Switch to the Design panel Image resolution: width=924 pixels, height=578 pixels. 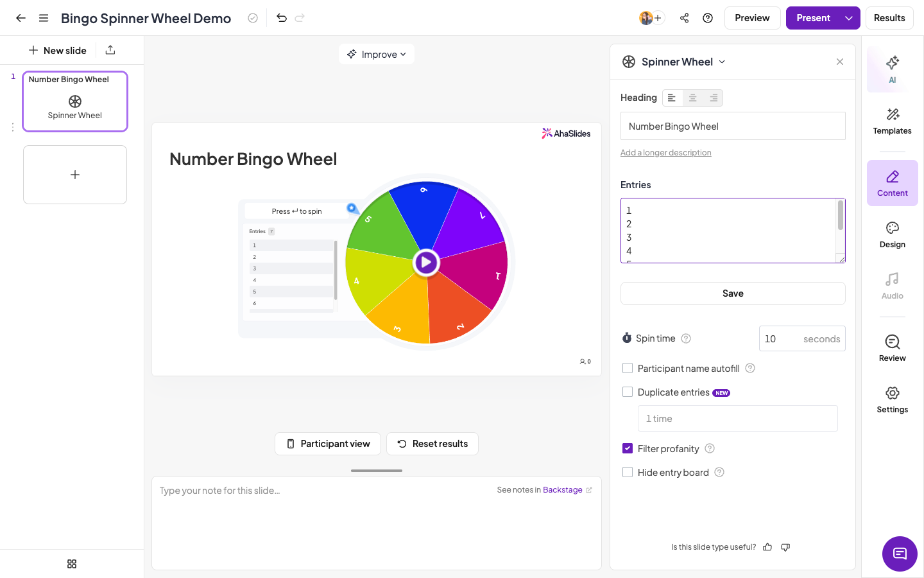pos(892,235)
